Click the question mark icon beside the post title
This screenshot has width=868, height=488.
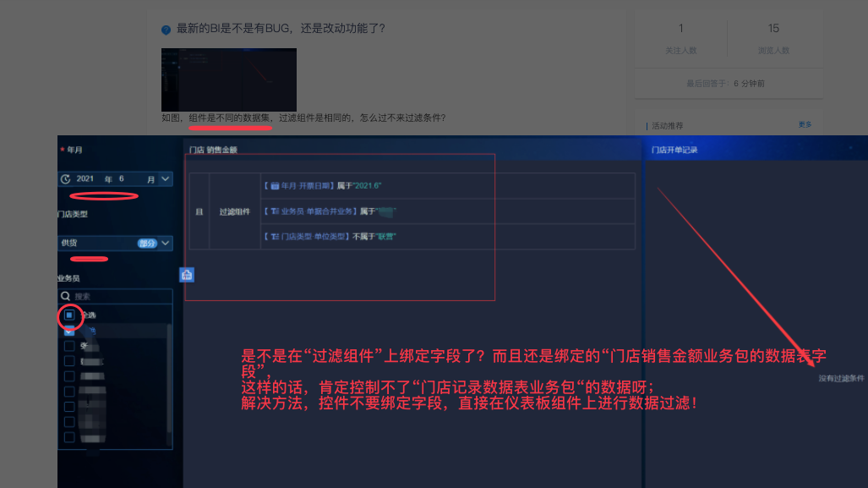[x=166, y=30]
